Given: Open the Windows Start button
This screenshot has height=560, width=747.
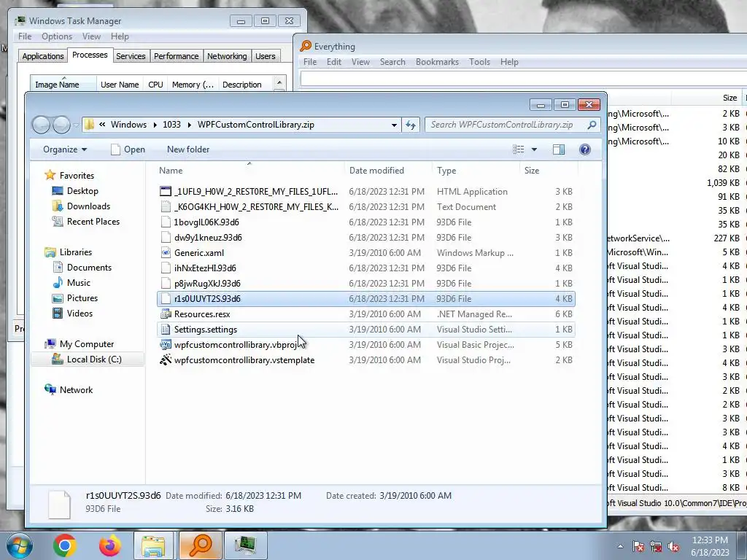Looking at the screenshot, I should click(x=19, y=545).
